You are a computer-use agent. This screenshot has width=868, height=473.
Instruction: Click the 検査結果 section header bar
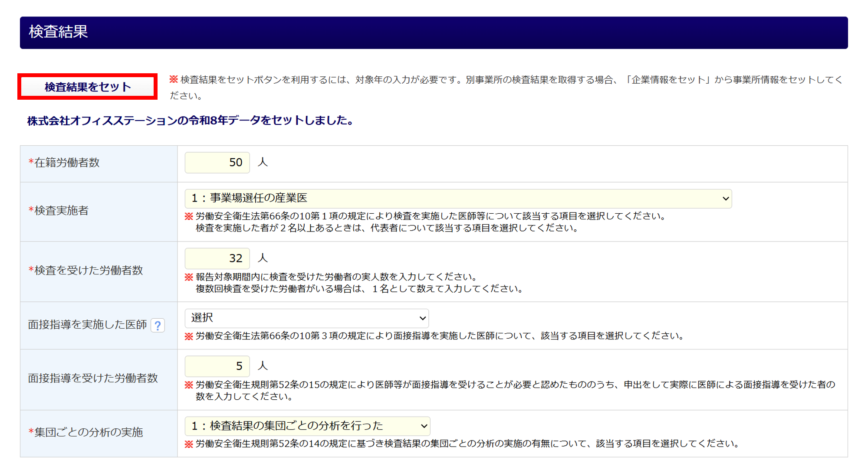coord(434,33)
